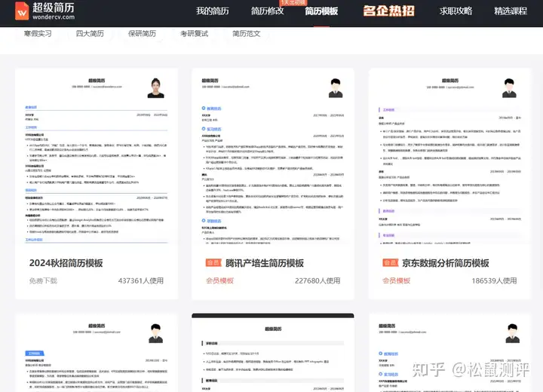Open the 腾讯产培生简历模板 preview thumbnail
The height and width of the screenshot is (392, 543).
(273, 157)
